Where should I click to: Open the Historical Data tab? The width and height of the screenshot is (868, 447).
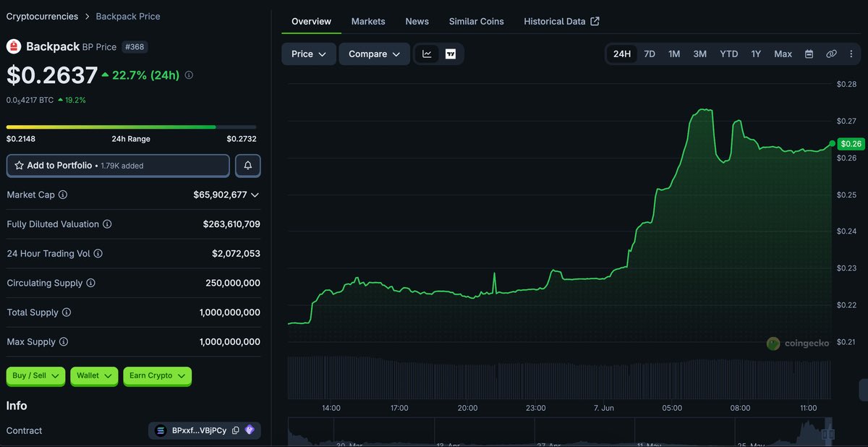click(x=561, y=22)
